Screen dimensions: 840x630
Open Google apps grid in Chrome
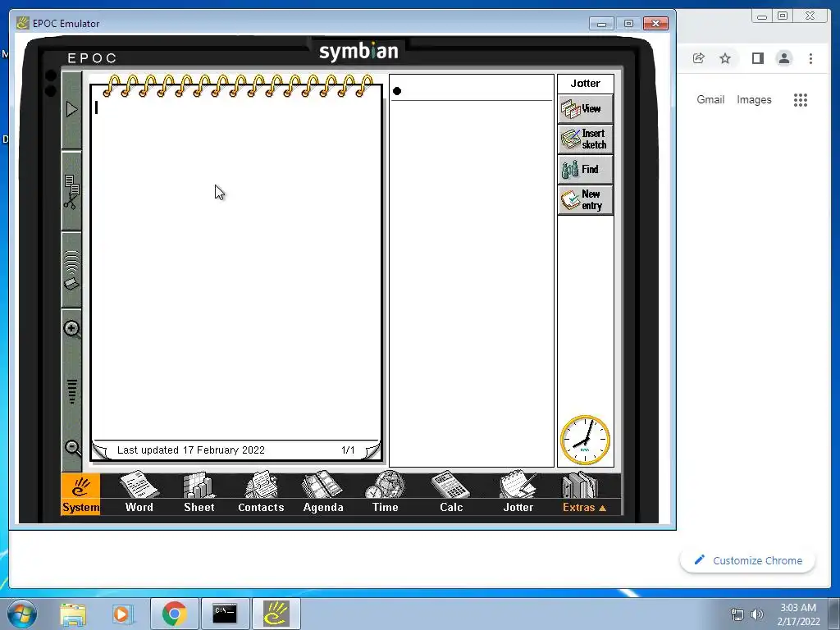801,99
